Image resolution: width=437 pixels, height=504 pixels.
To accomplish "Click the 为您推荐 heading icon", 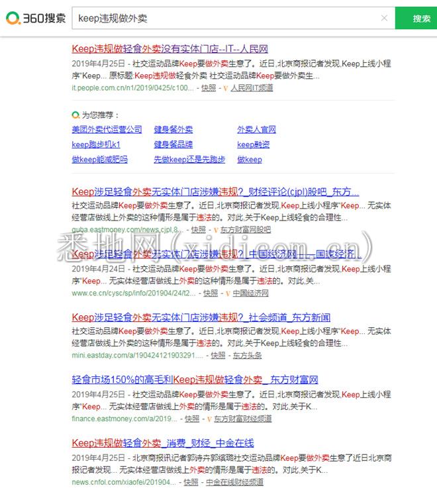I will click(75, 115).
